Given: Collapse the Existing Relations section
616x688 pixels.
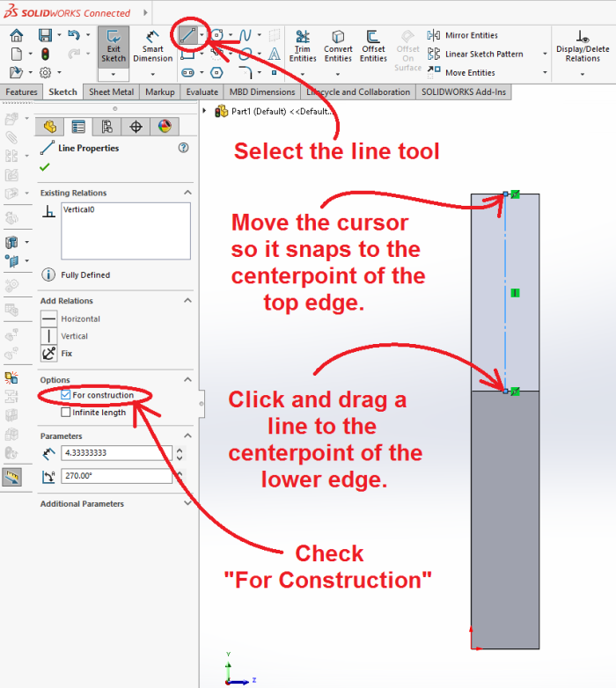Looking at the screenshot, I should [187, 193].
